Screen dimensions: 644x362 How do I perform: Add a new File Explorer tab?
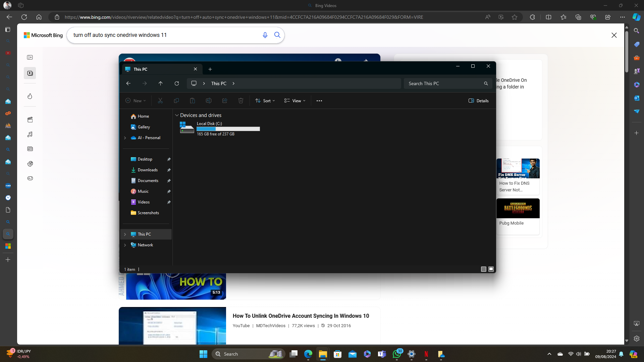(210, 69)
